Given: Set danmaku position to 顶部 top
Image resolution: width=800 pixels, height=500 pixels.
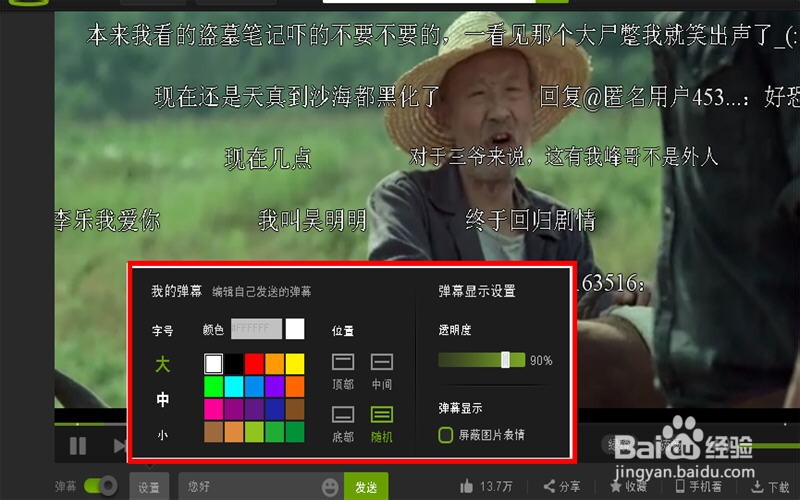Looking at the screenshot, I should point(343,371).
